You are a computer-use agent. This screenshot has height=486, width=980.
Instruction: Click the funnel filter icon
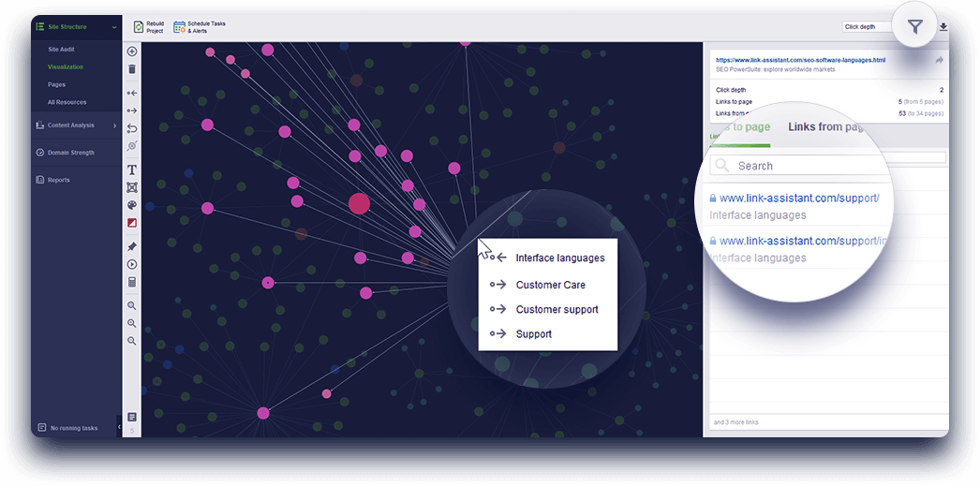(915, 26)
